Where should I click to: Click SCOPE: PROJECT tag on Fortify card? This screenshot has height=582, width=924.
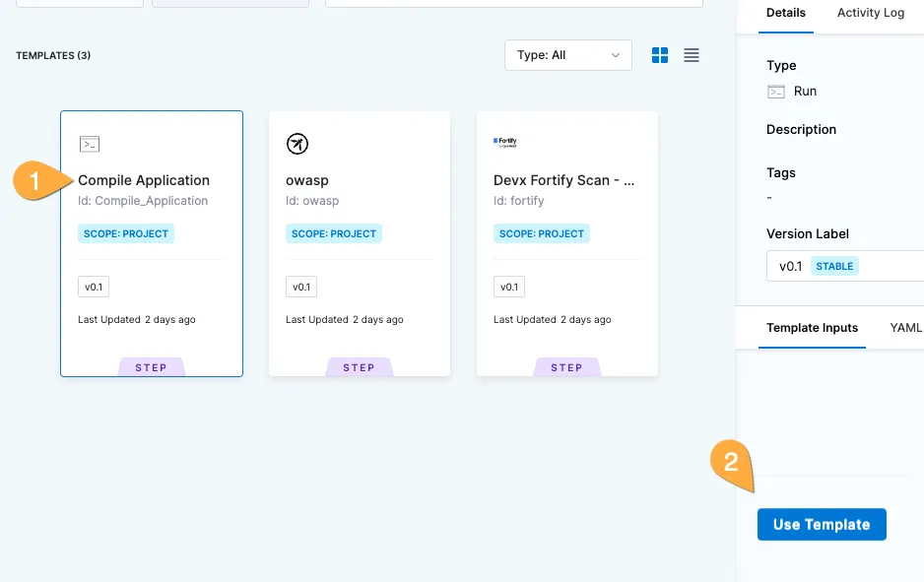pos(541,234)
